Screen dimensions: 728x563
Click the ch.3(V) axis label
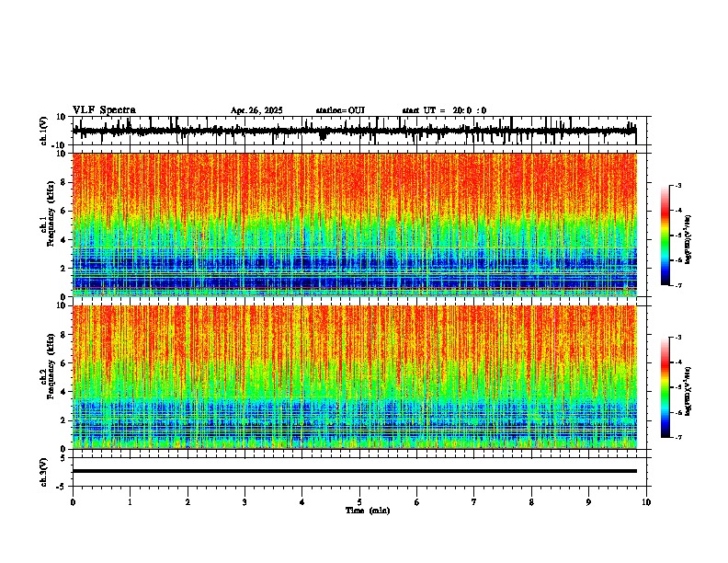[44, 472]
